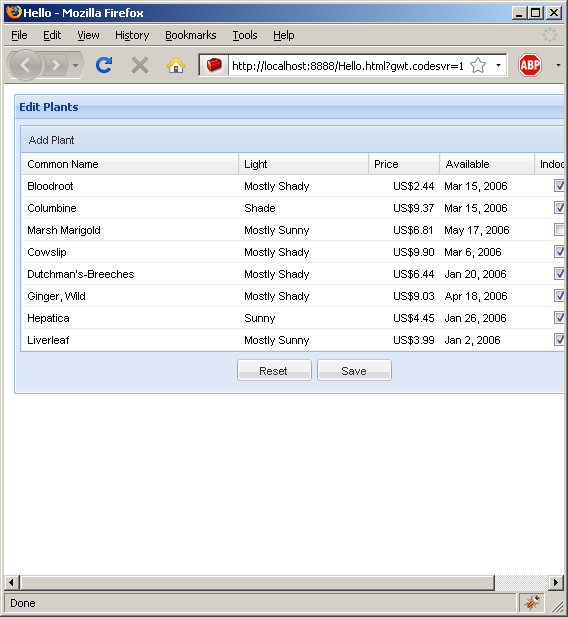Check the Indoor checkbox for Marsh Marigold
This screenshot has height=617, width=568.
click(x=559, y=229)
